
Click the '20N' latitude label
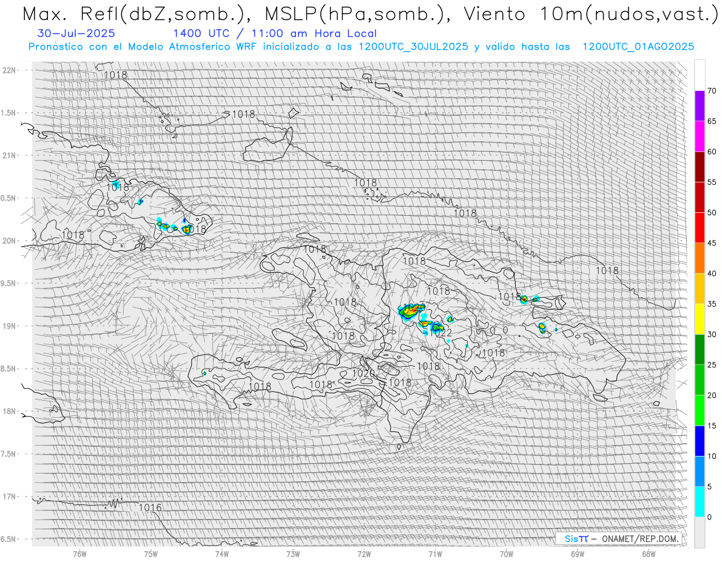click(9, 241)
